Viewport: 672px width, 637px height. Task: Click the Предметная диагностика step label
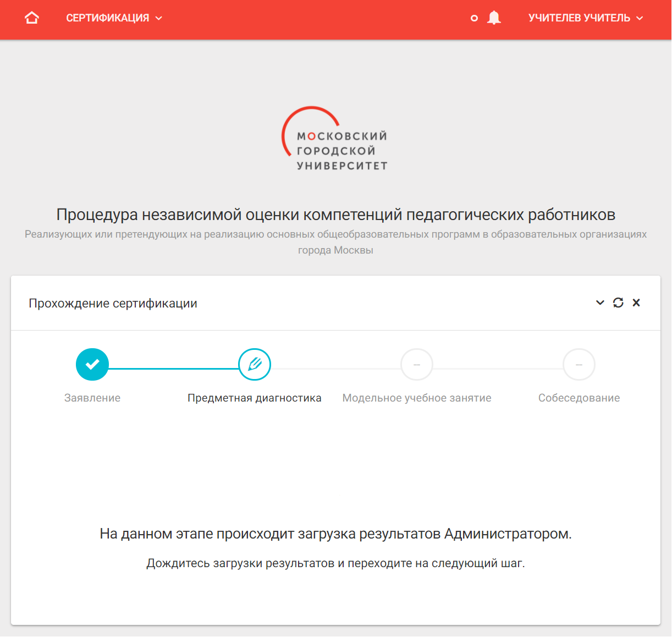pyautogui.click(x=255, y=398)
